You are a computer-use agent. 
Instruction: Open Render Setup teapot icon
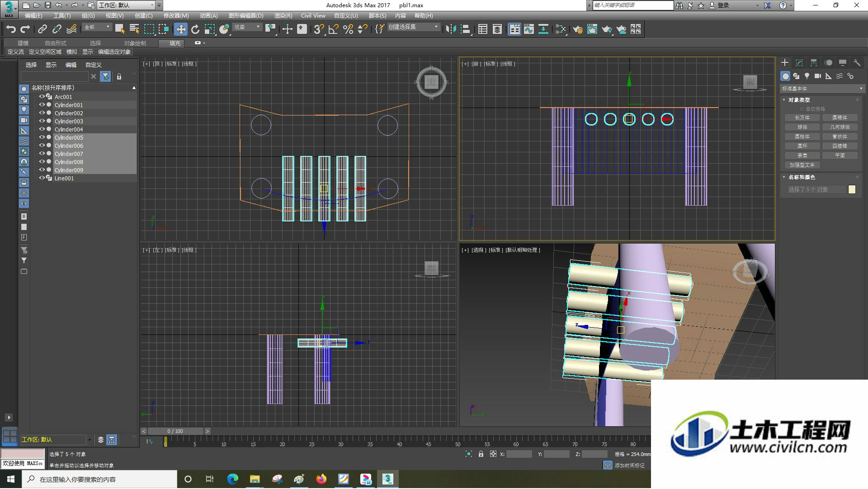[x=578, y=29]
